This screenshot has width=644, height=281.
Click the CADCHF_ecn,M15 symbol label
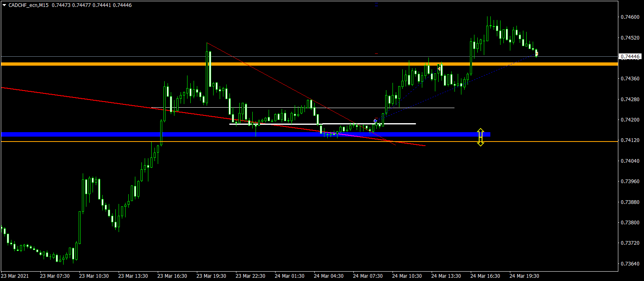click(28, 5)
